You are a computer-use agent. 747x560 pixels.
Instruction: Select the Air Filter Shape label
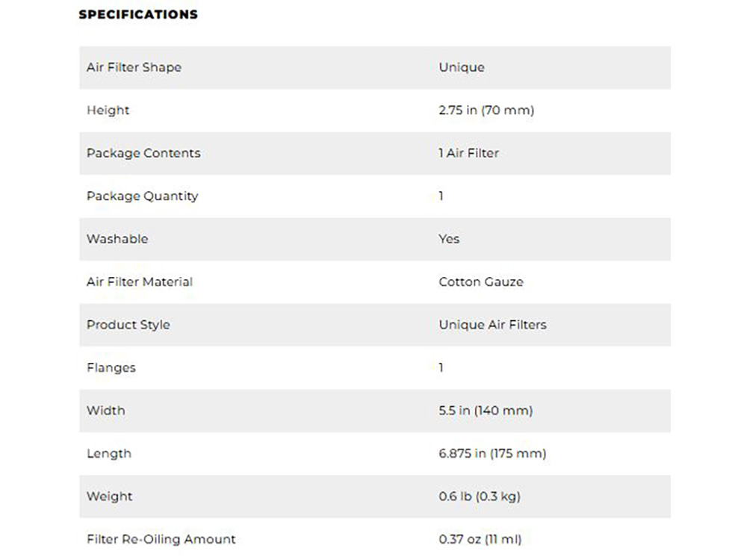(x=134, y=67)
